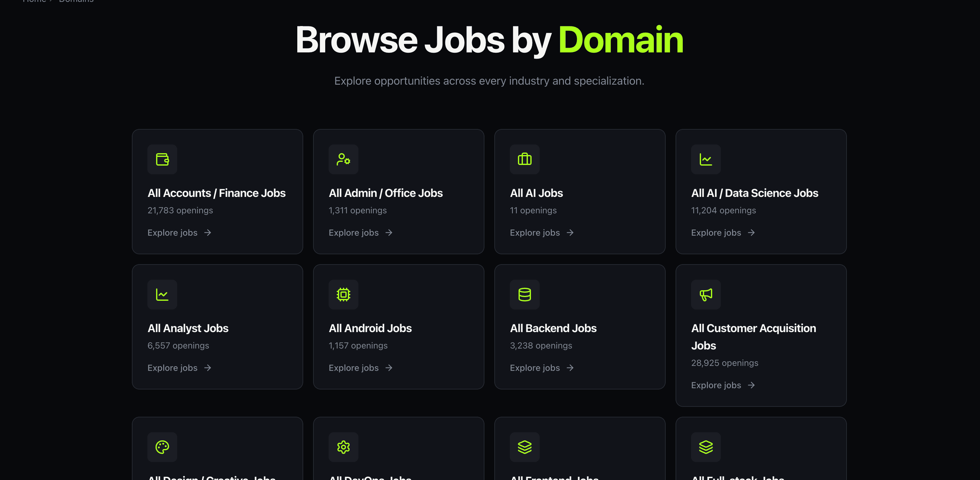Open the "All Admin / Office Jobs" title
The width and height of the screenshot is (980, 480).
pos(386,193)
